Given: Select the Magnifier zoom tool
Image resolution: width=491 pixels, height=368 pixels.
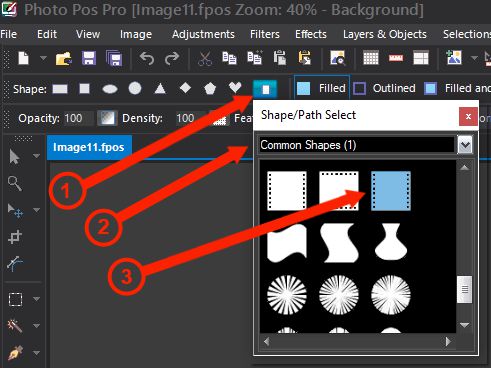Looking at the screenshot, I should coord(15,183).
